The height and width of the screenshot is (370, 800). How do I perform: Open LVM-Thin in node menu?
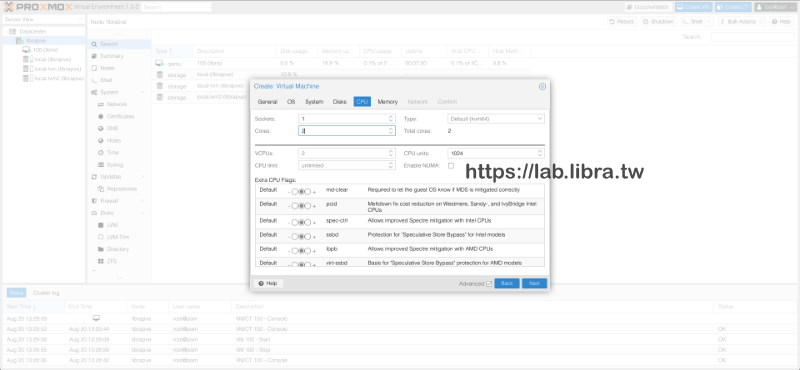(119, 237)
